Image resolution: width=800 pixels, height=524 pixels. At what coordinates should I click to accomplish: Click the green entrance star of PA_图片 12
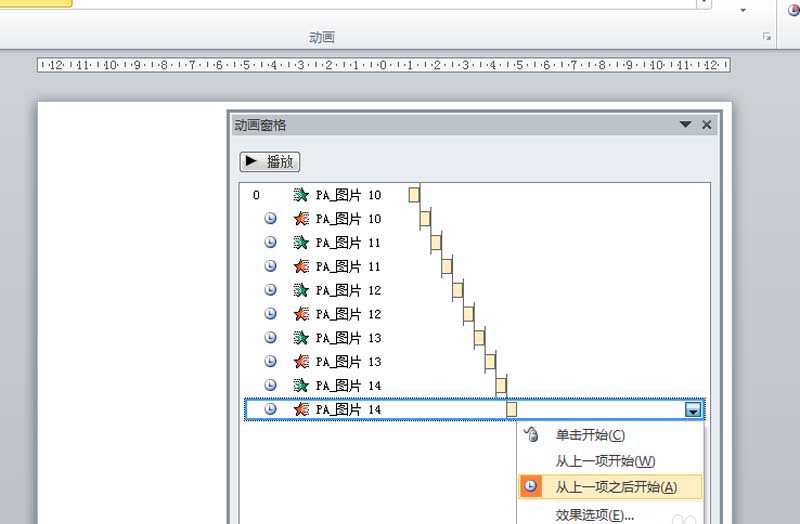tap(301, 290)
